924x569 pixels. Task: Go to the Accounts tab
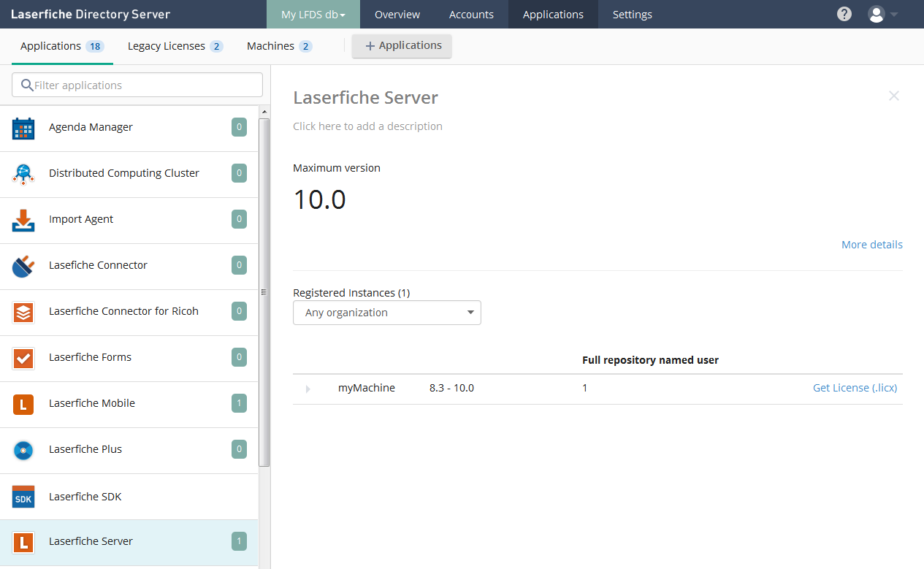pos(471,15)
